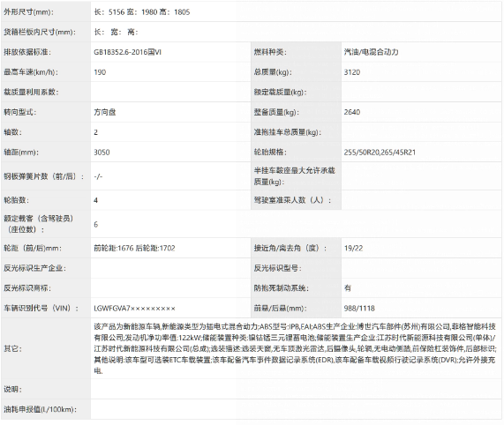The height and width of the screenshot is (425, 504).
Task: Select fuel type 汽油/电混合动力
Action: [372, 52]
